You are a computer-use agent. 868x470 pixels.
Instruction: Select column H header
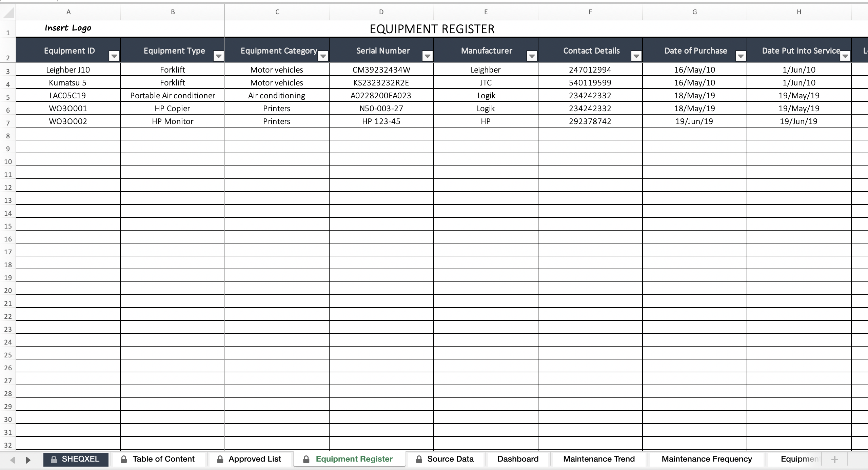pos(799,12)
